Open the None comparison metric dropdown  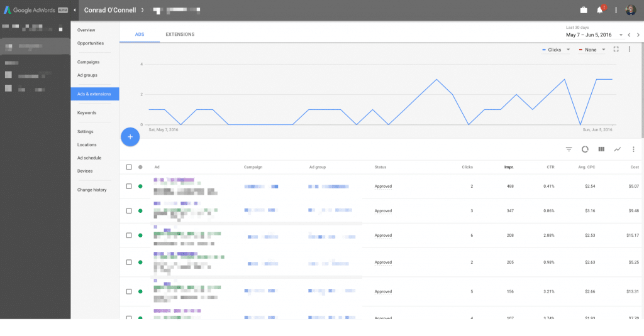pyautogui.click(x=592, y=50)
